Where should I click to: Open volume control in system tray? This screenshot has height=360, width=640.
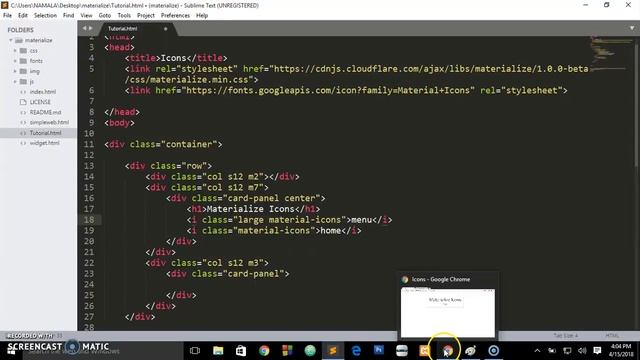pos(582,351)
